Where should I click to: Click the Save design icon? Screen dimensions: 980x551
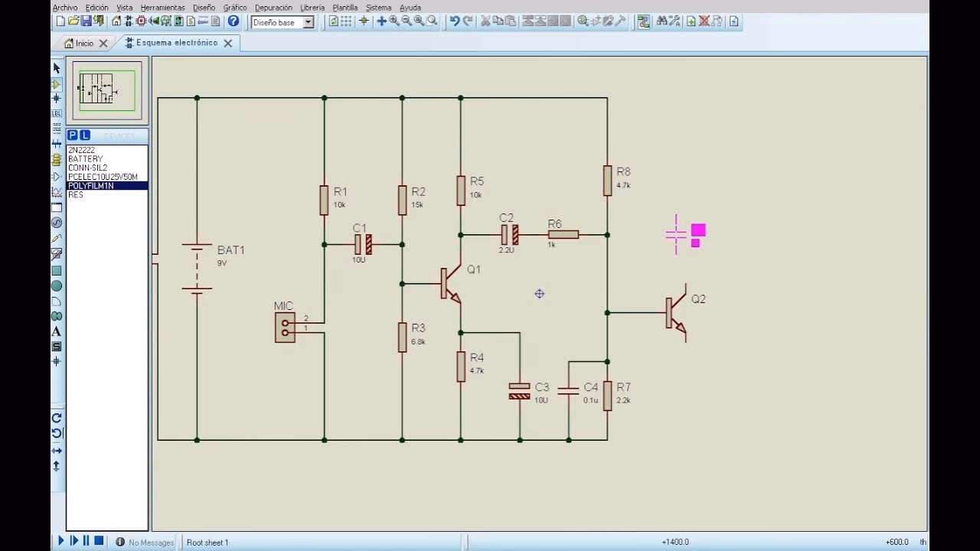(86, 21)
